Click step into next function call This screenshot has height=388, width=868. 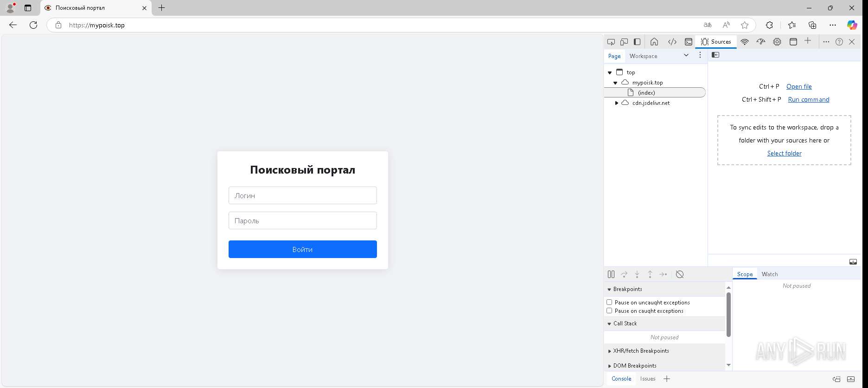[637, 274]
